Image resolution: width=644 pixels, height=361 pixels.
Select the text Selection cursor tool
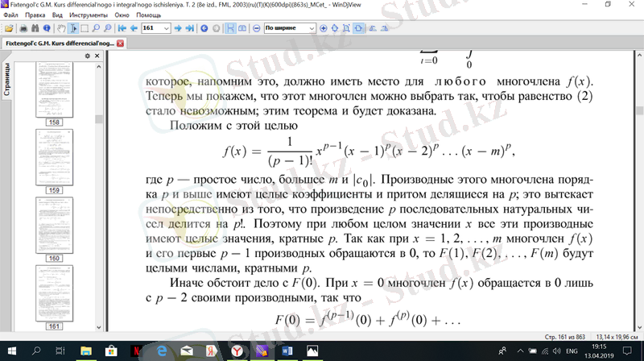[73, 28]
